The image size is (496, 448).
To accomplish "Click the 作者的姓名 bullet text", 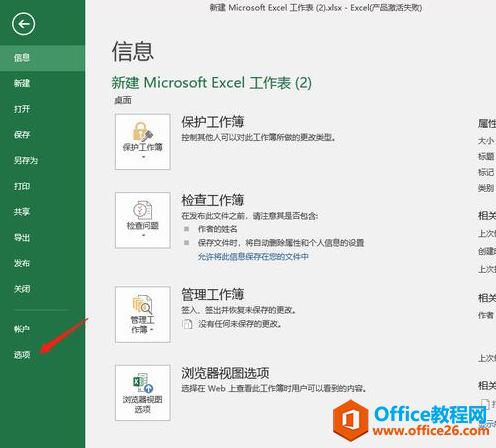I will (218, 229).
